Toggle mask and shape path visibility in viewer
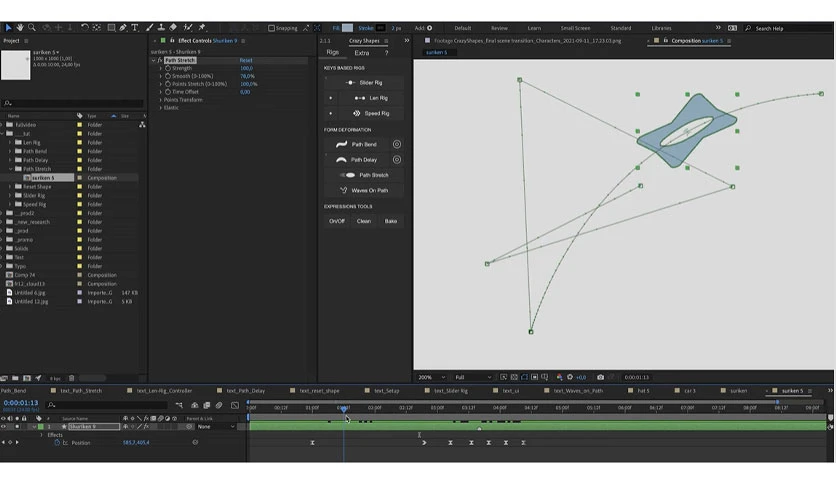 coord(525,377)
